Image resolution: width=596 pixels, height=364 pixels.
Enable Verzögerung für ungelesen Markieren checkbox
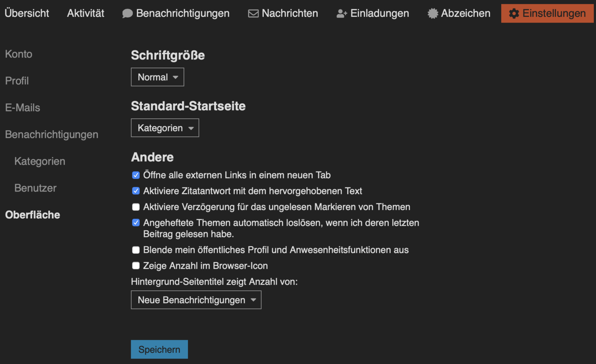coord(136,207)
